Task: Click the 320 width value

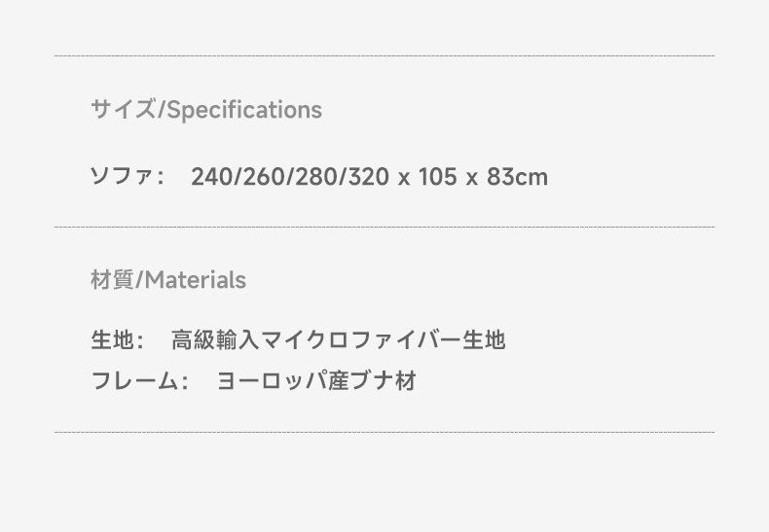Action: point(369,177)
